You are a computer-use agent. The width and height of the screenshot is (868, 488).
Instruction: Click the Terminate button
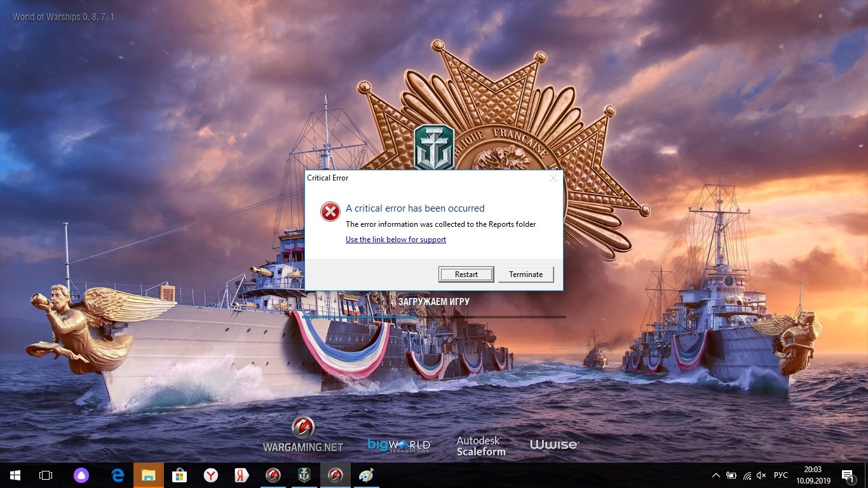click(526, 274)
